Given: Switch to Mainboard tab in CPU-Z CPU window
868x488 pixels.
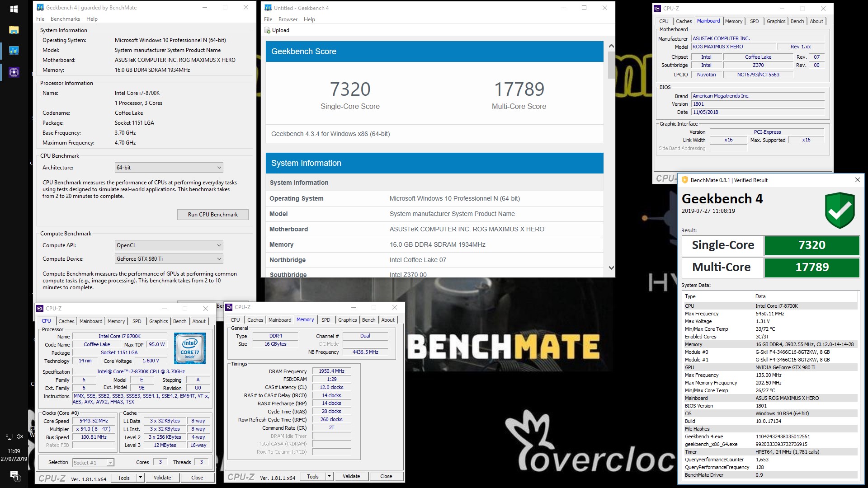Looking at the screenshot, I should [91, 321].
